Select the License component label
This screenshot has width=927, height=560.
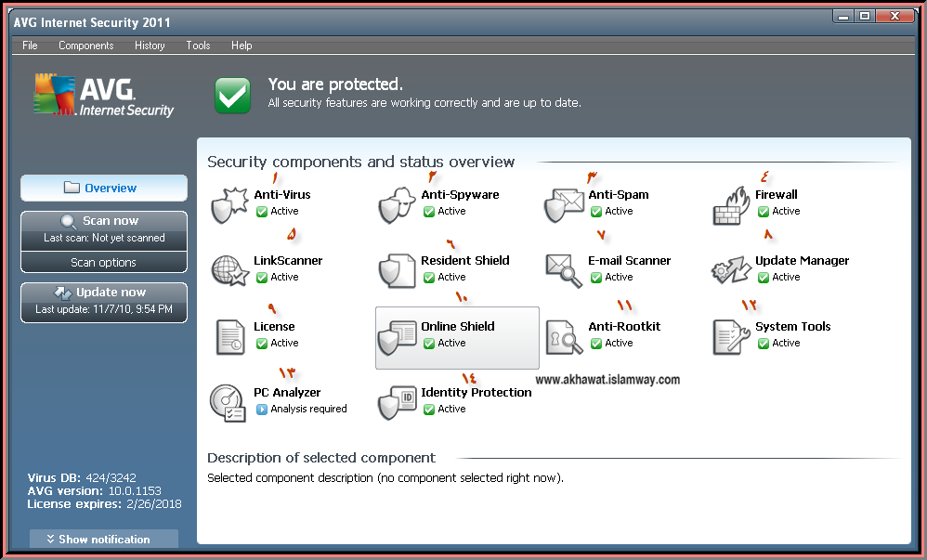point(274,326)
